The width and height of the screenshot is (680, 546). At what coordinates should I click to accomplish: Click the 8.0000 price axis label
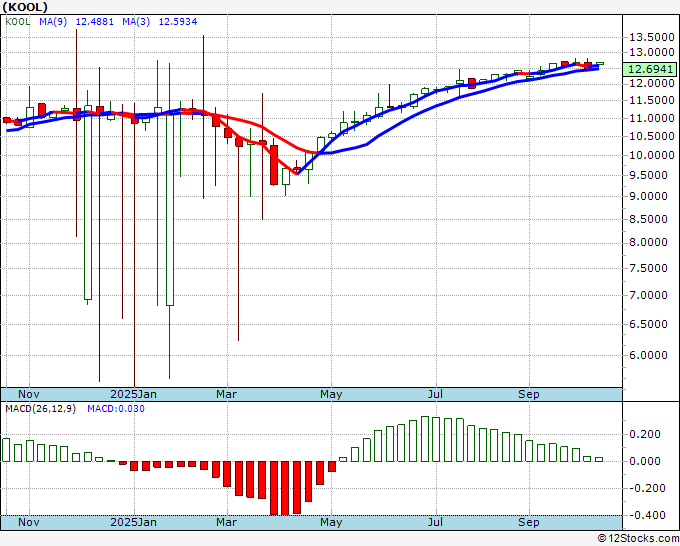tap(648, 242)
